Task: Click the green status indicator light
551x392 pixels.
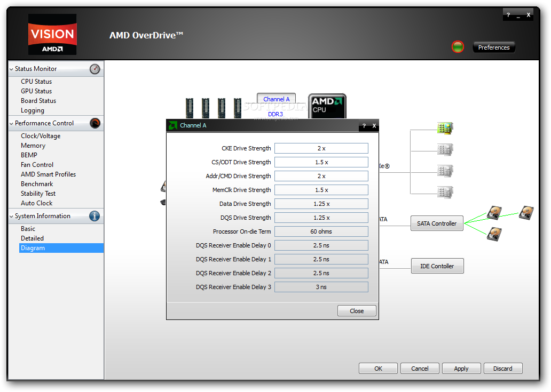Action: coord(458,47)
